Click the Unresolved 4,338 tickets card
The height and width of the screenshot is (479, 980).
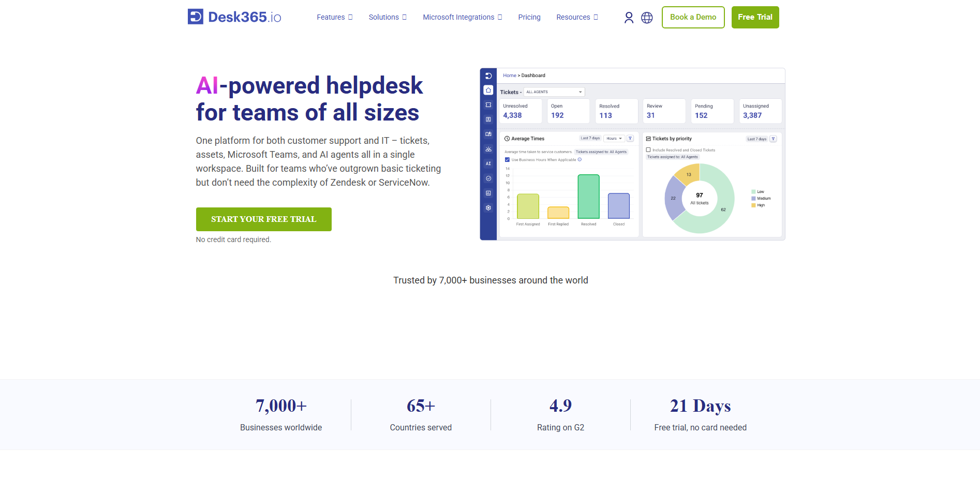(x=521, y=111)
